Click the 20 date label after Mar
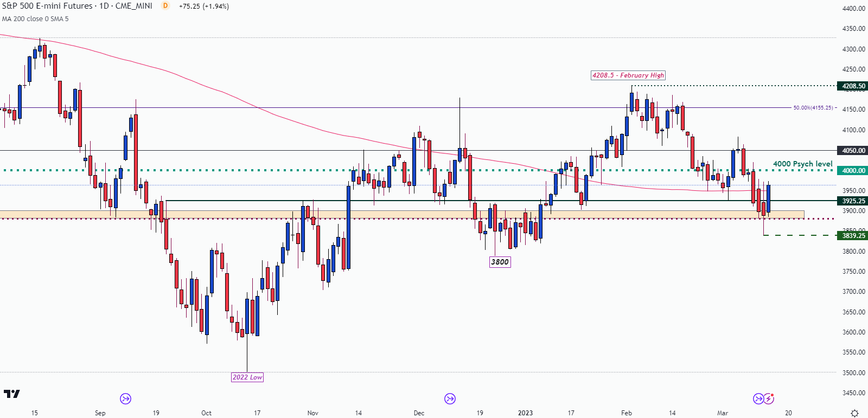The height and width of the screenshot is (418, 868). [788, 413]
